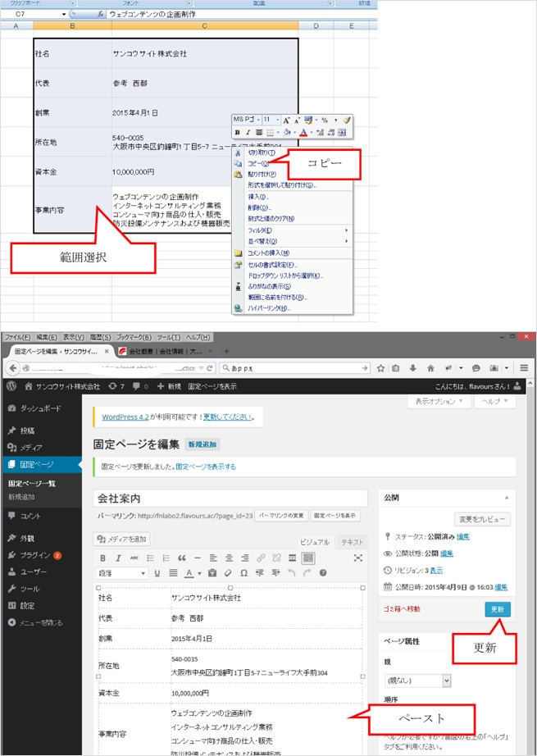This screenshot has height=756, width=537.
Task: Open the paragraph format dropdown (段落)
Action: (122, 573)
